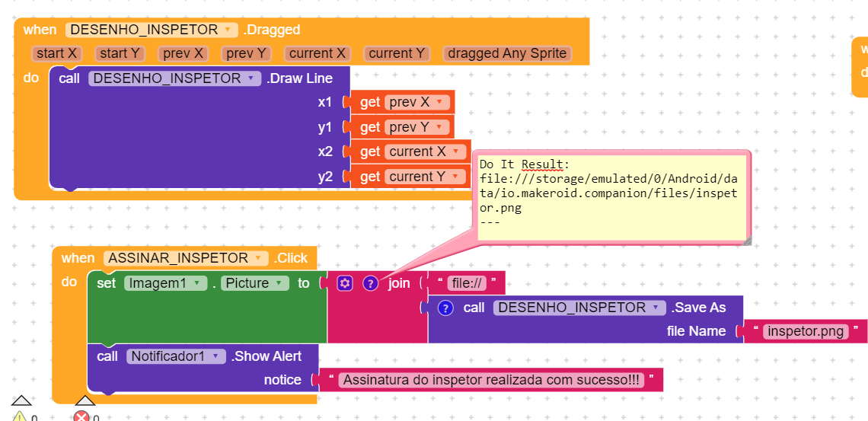Select the 'current Y' event parameter
The width and height of the screenshot is (868, 421).
click(x=397, y=53)
